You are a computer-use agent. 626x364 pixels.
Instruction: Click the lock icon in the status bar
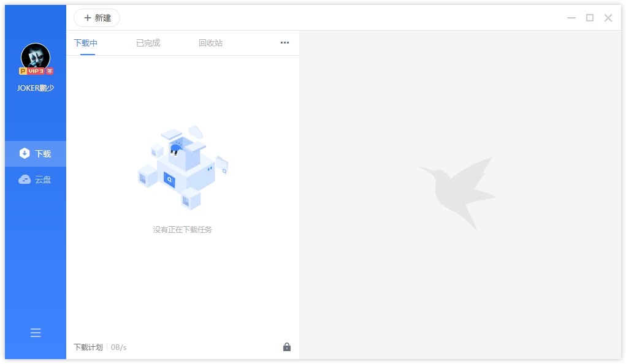click(286, 347)
